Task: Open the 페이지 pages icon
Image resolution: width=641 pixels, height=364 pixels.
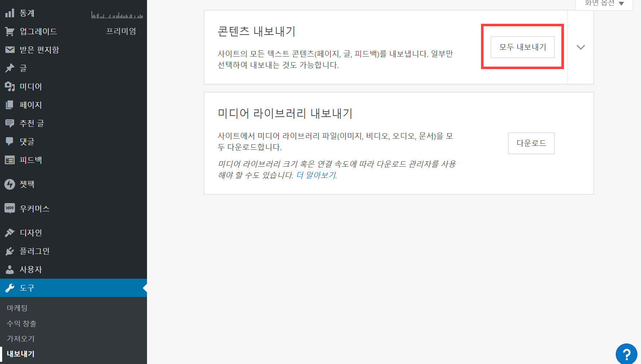Action: pyautogui.click(x=10, y=105)
